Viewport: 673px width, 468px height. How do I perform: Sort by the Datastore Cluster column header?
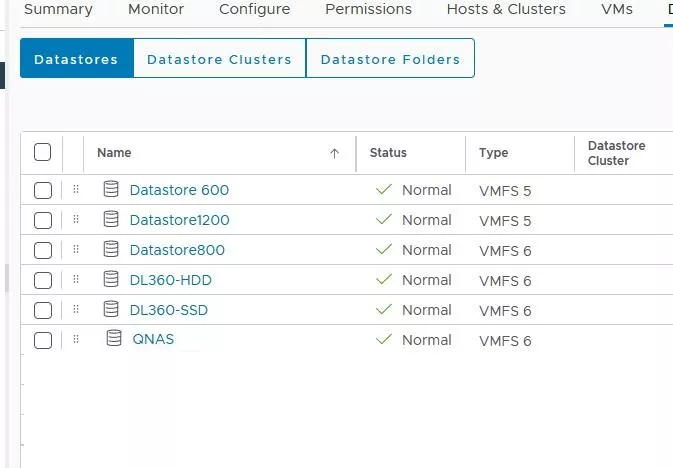[616, 153]
